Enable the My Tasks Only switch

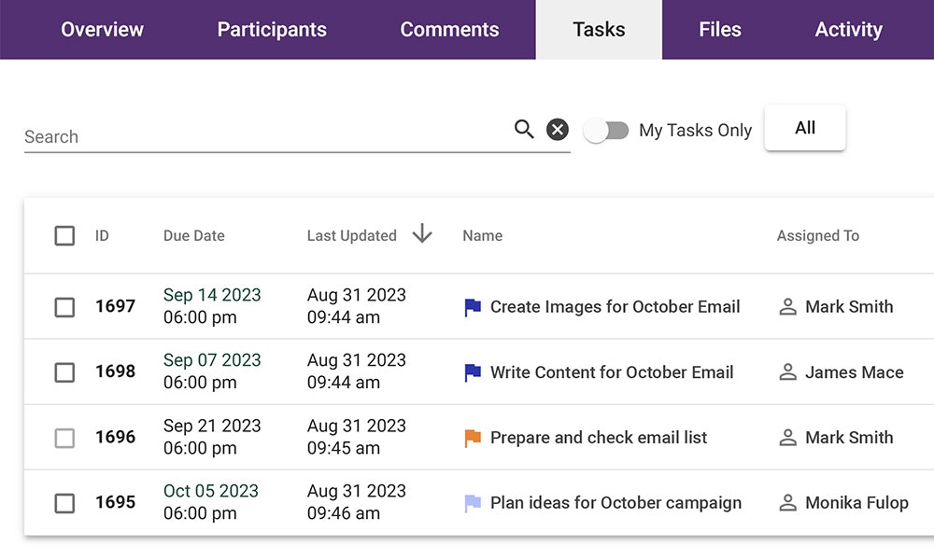[606, 131]
